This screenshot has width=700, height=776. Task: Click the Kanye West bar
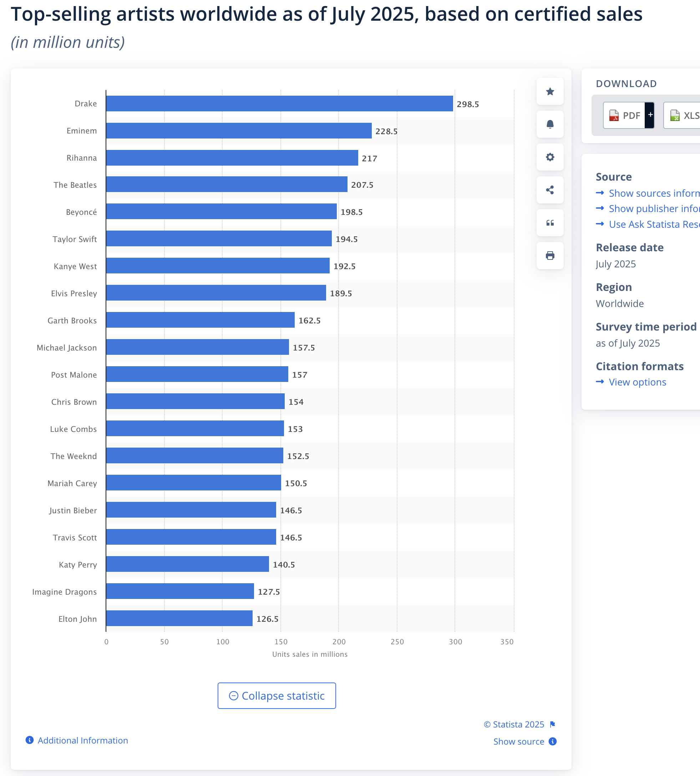(x=218, y=266)
